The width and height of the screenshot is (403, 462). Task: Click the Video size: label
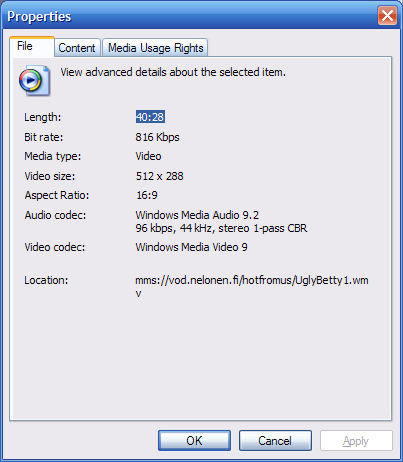coord(50,176)
